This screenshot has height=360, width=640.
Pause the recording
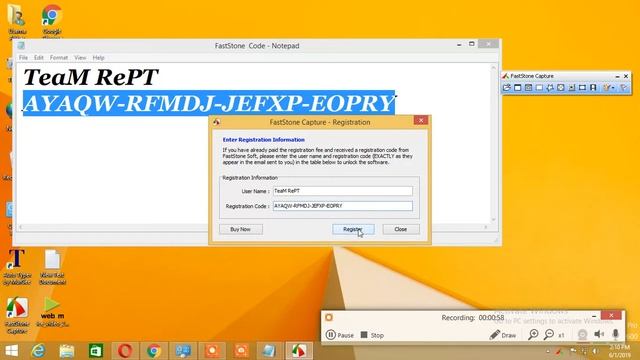pos(340,335)
